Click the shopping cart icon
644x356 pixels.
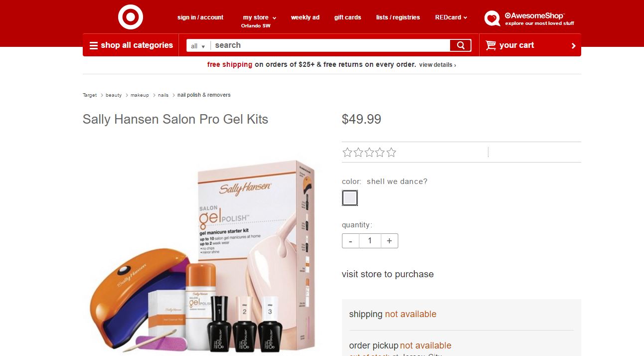[491, 45]
